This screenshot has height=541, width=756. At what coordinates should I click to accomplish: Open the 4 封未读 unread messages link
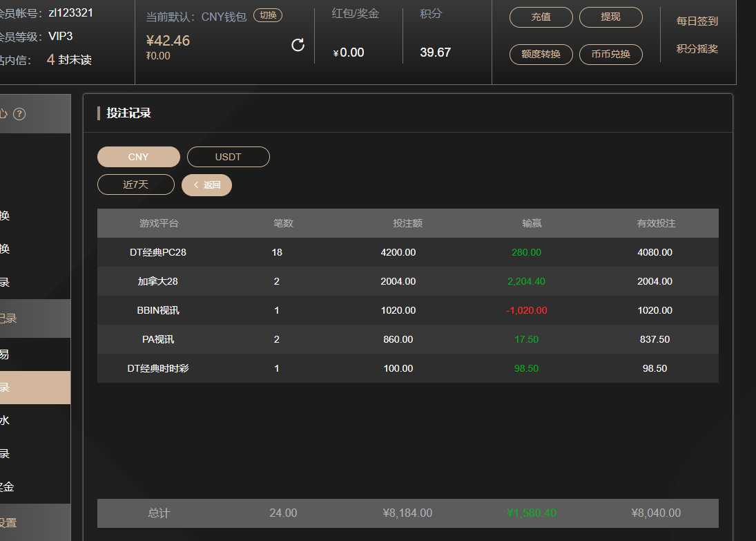(x=69, y=60)
